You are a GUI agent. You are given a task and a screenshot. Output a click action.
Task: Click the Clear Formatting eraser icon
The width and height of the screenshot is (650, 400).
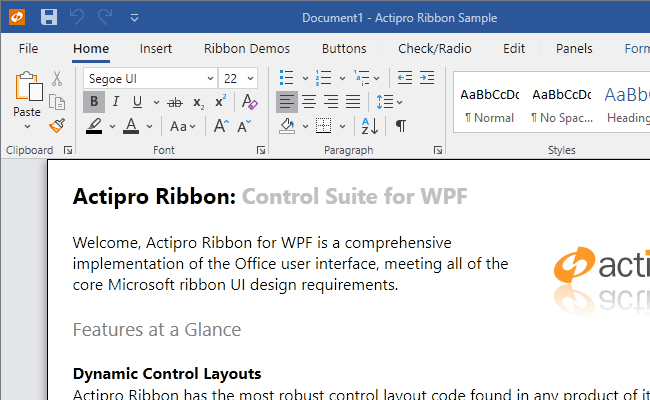[x=249, y=102]
